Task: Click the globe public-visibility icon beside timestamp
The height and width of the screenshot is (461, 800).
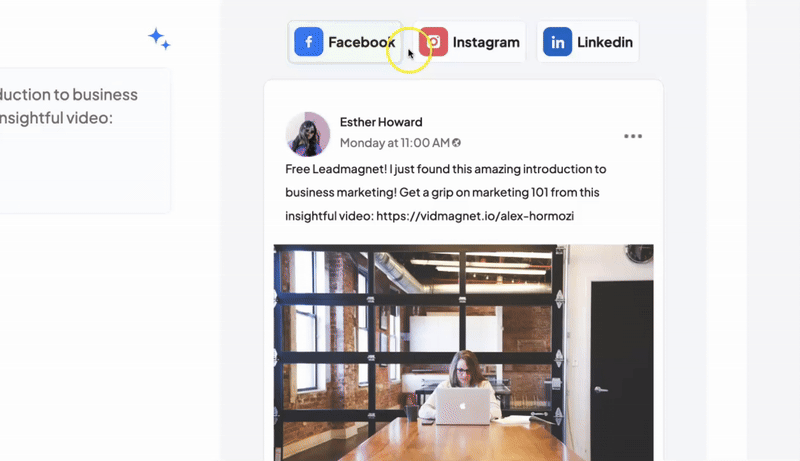Action: 457,143
